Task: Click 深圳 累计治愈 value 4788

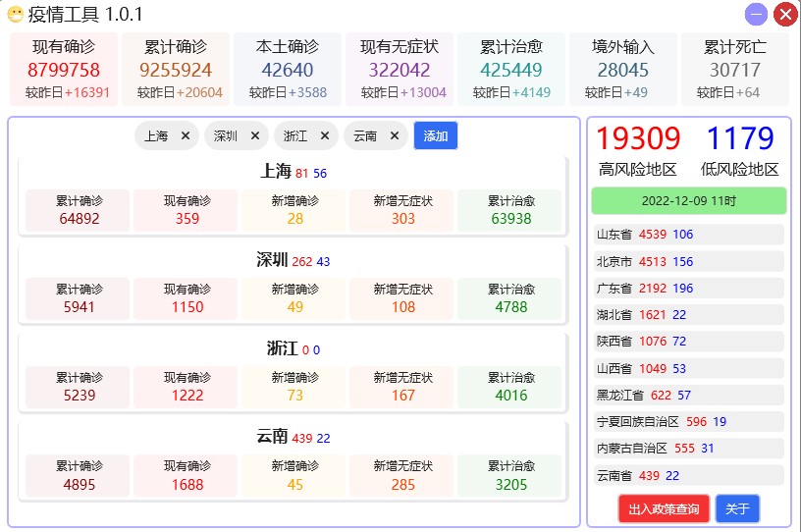Action: point(511,307)
